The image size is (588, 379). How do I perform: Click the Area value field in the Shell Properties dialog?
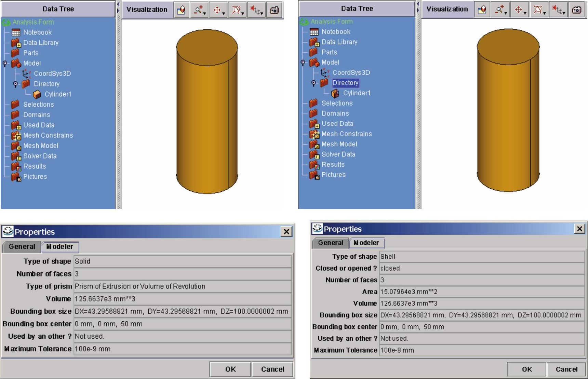tap(481, 292)
